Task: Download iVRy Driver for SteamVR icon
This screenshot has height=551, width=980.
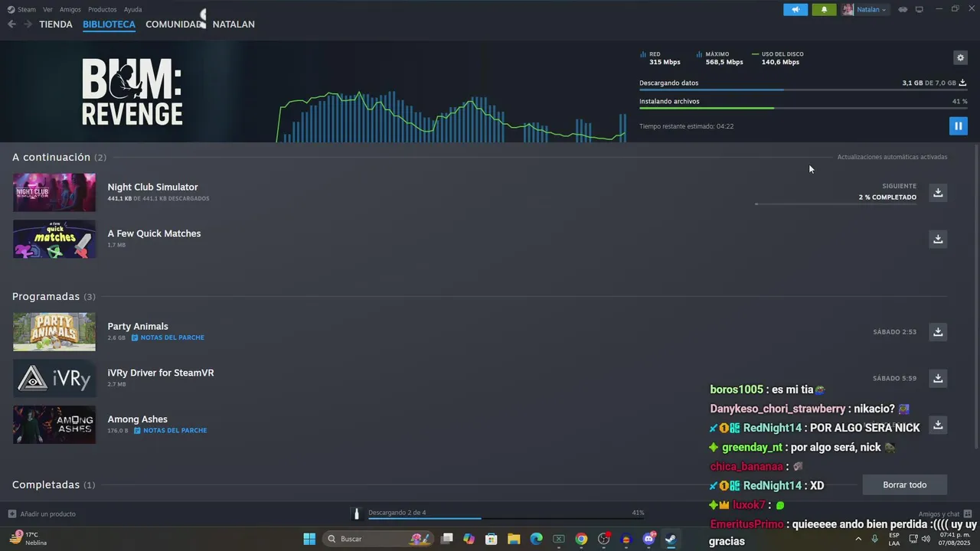Action: (x=938, y=378)
